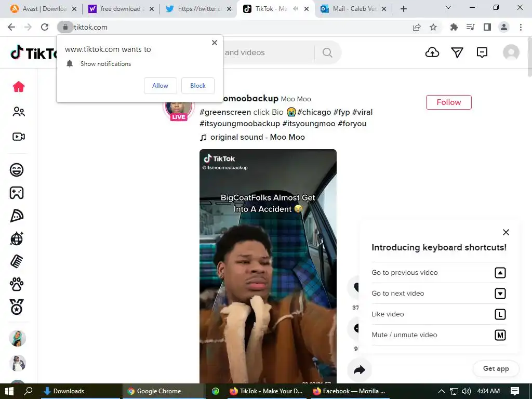
Task: Play the BigCoatFolks video
Action: tap(268, 267)
